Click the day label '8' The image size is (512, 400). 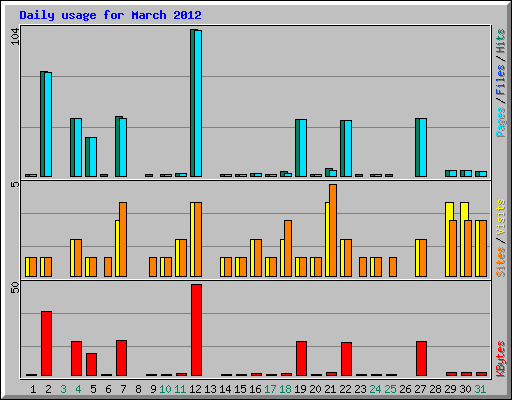138,389
